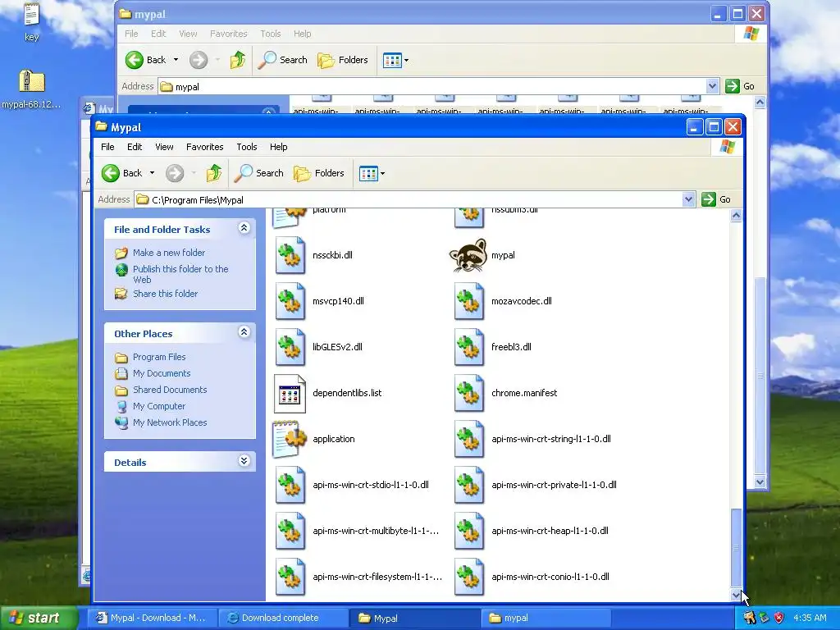Open the key file on desktop
This screenshot has width=840, height=630.
click(32, 21)
